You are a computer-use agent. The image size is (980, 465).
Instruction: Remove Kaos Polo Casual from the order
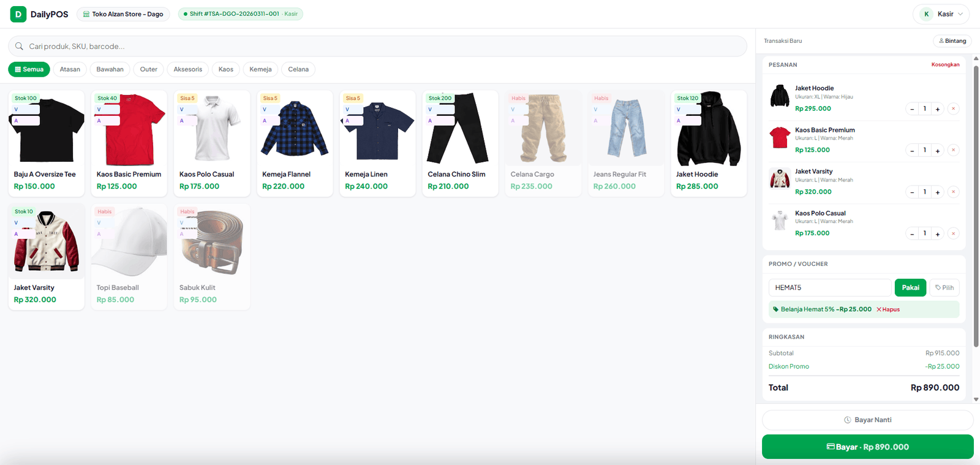pos(953,233)
